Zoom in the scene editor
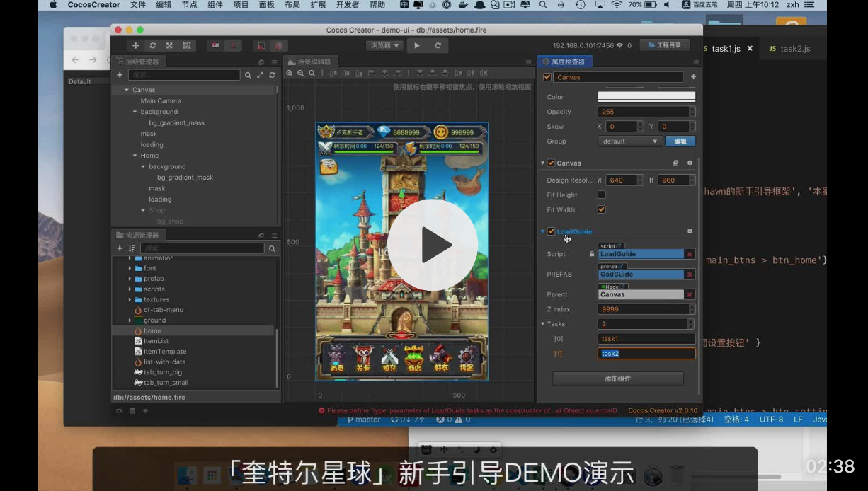This screenshot has width=868, height=491. [290, 73]
